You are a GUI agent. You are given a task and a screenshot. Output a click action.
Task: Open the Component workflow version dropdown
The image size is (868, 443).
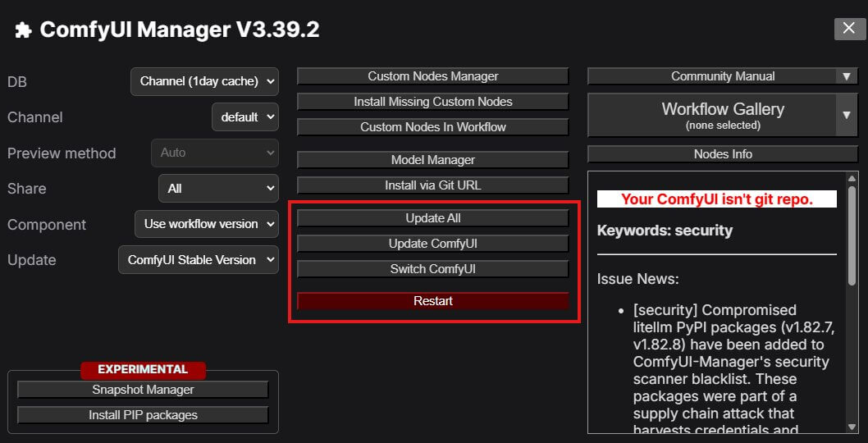207,224
